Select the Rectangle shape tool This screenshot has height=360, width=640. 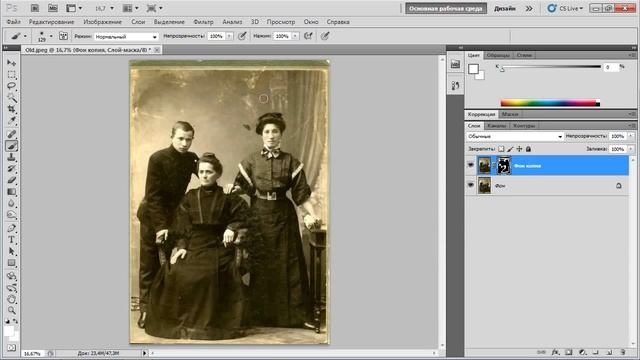(11, 263)
